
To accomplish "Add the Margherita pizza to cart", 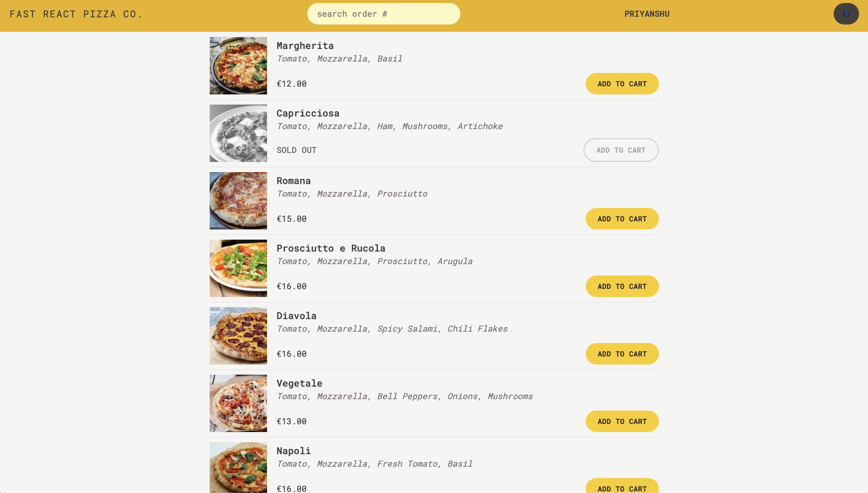I will (622, 84).
